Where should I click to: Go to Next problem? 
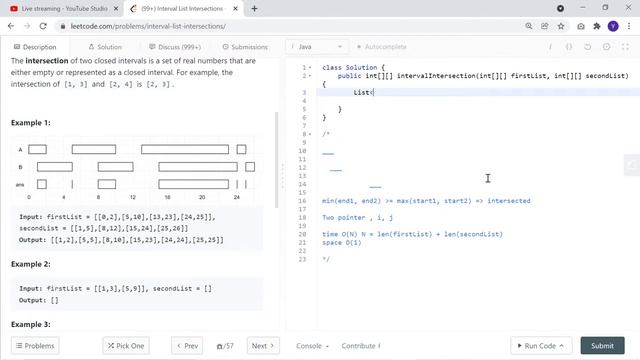(263, 346)
